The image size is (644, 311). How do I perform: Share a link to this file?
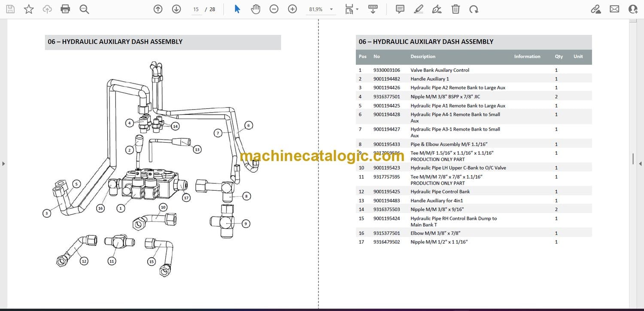point(596,9)
